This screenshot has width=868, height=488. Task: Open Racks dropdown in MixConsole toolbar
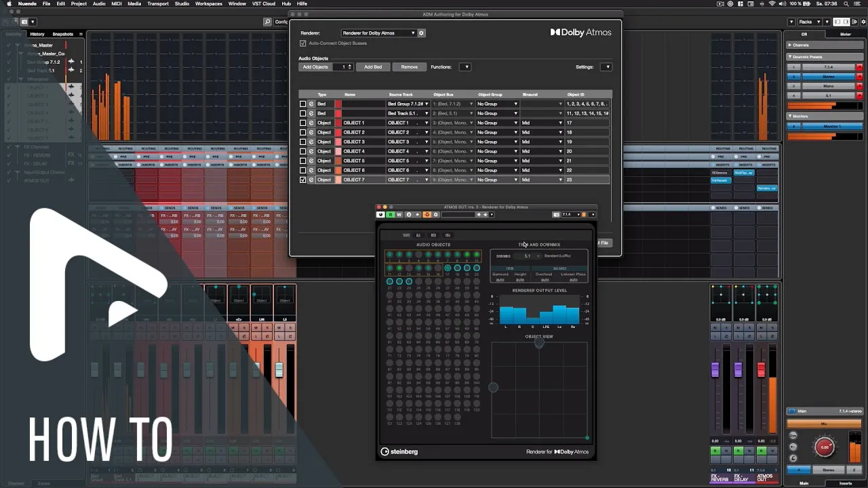(x=810, y=22)
